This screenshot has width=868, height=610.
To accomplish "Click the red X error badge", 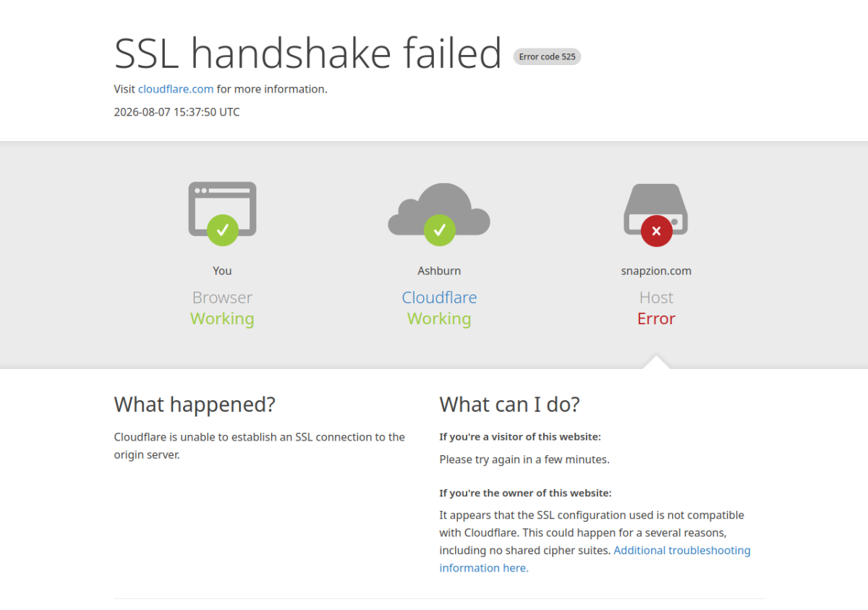I will 656,231.
